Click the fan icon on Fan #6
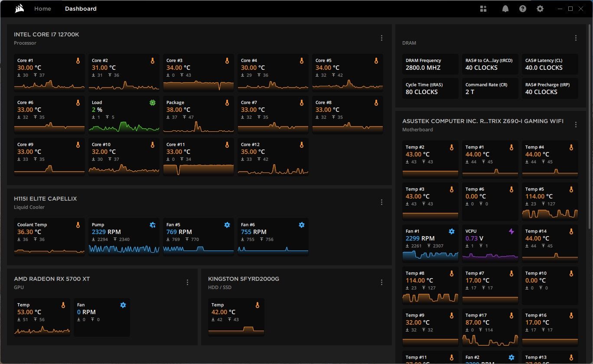This screenshot has width=593, height=364. (302, 225)
